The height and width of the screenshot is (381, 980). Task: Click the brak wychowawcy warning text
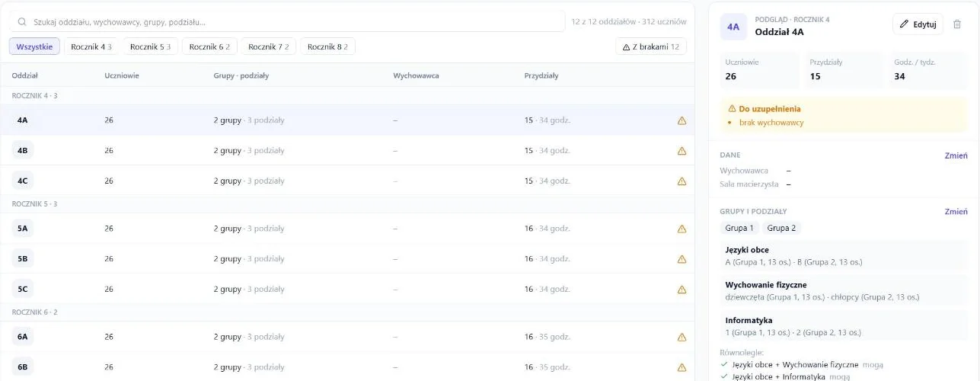(x=771, y=123)
